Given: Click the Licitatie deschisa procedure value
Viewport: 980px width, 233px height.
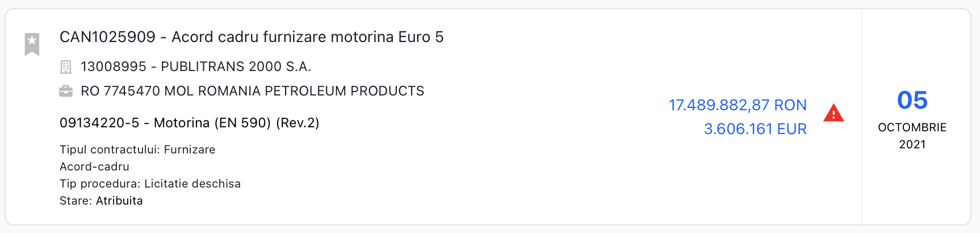Looking at the screenshot, I should (192, 184).
